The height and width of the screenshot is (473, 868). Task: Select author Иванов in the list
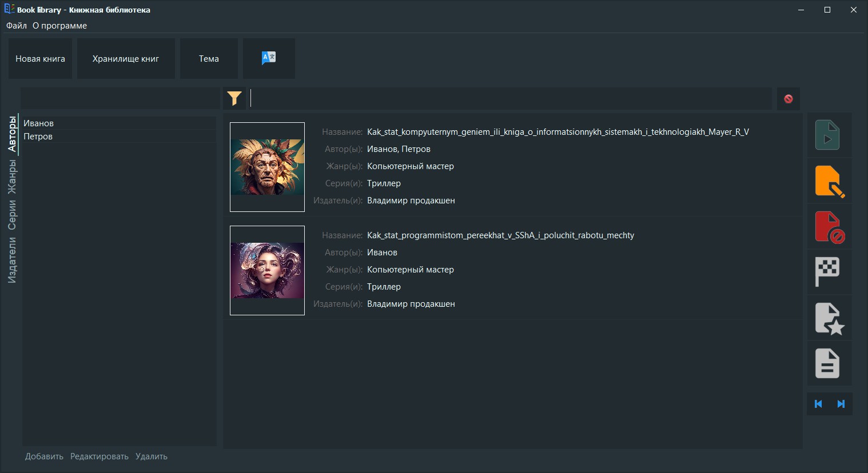(119, 123)
